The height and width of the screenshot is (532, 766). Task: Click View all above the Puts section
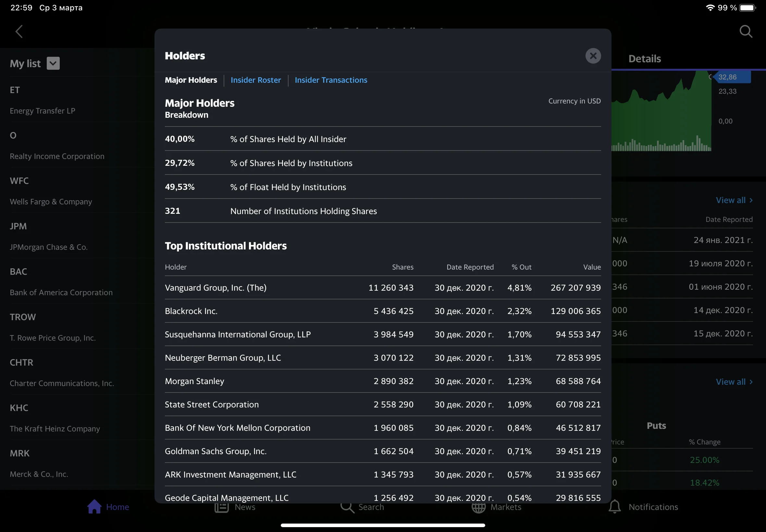(734, 382)
